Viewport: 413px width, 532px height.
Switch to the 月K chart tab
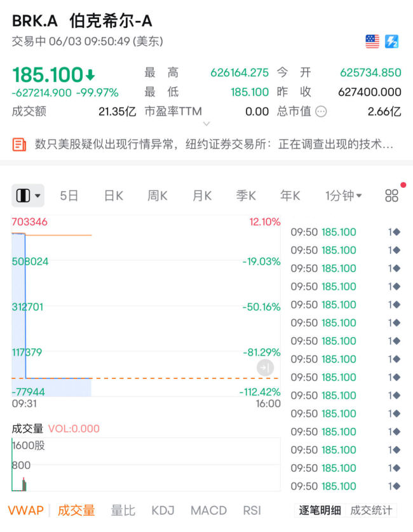point(202,196)
